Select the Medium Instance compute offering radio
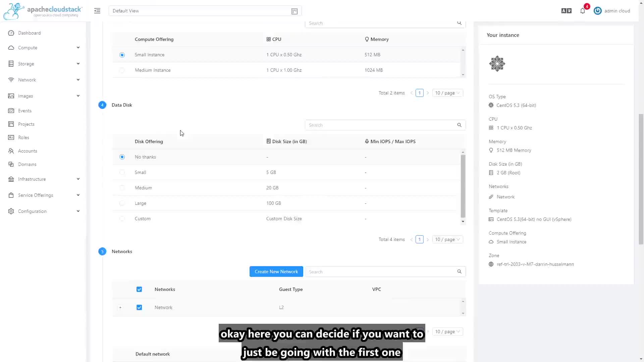 pyautogui.click(x=122, y=70)
